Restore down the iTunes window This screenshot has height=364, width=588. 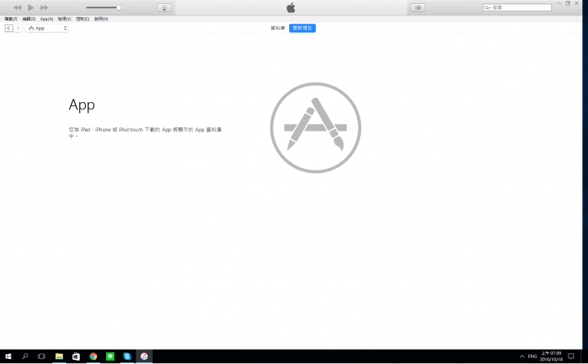[568, 3]
